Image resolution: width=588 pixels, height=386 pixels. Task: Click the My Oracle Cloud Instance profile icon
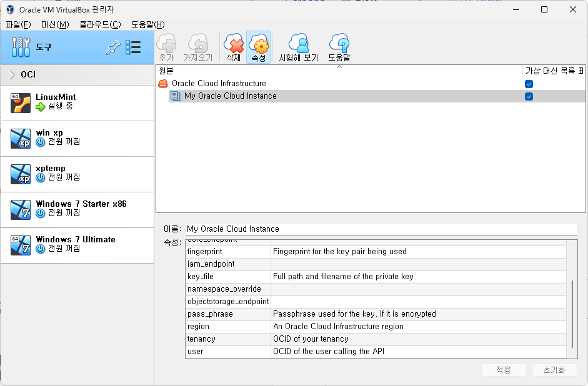[176, 96]
